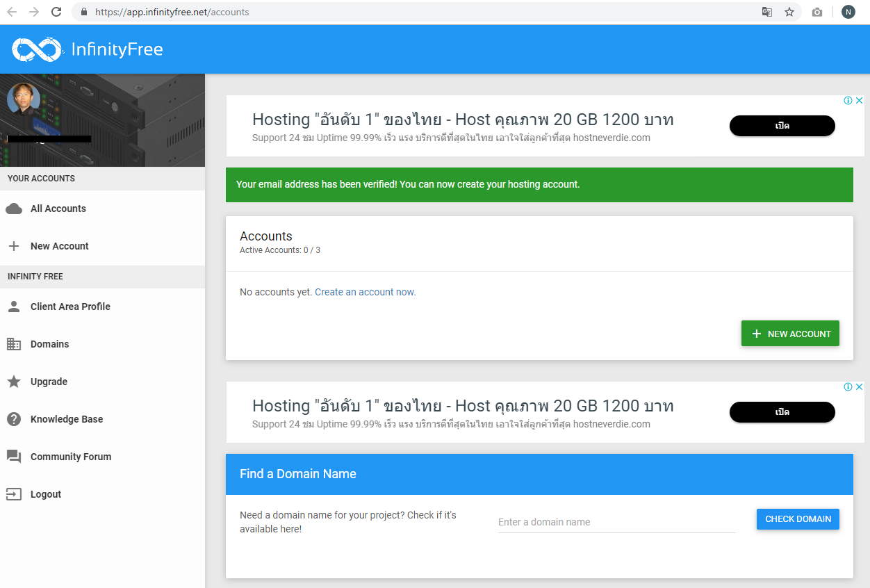Bookmark this page with the star icon
The image size is (870, 588).
tap(789, 12)
